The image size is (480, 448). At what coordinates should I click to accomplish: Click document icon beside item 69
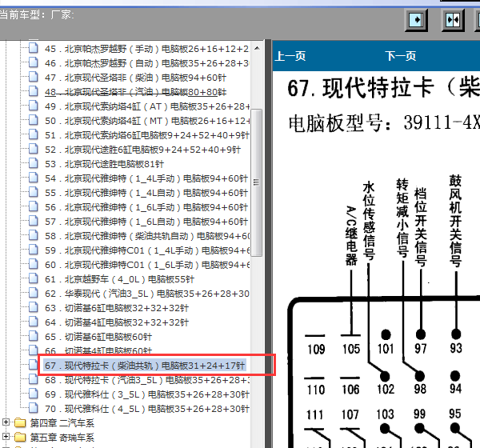click(34, 394)
